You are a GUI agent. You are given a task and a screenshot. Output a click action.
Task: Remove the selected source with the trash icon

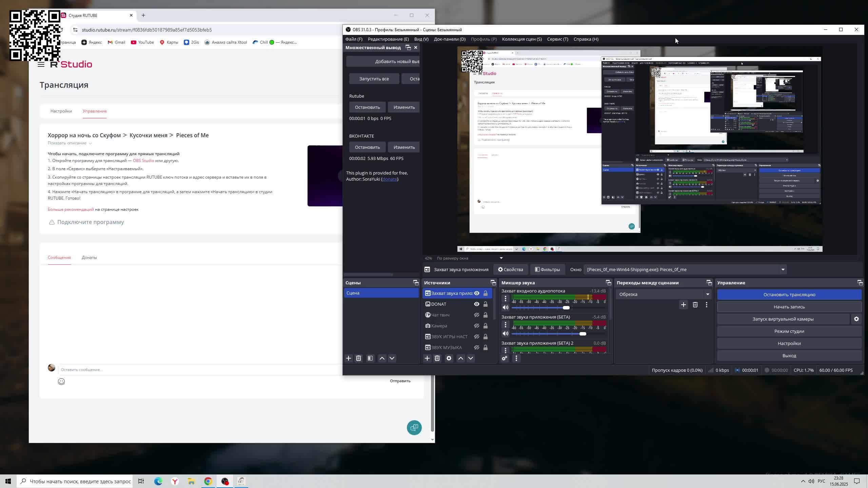[x=437, y=358]
